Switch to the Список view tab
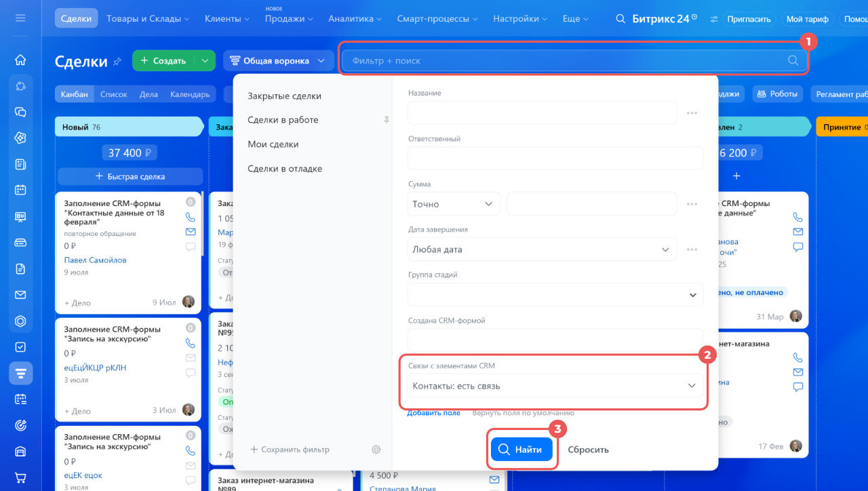The height and width of the screenshot is (491, 868). click(114, 94)
